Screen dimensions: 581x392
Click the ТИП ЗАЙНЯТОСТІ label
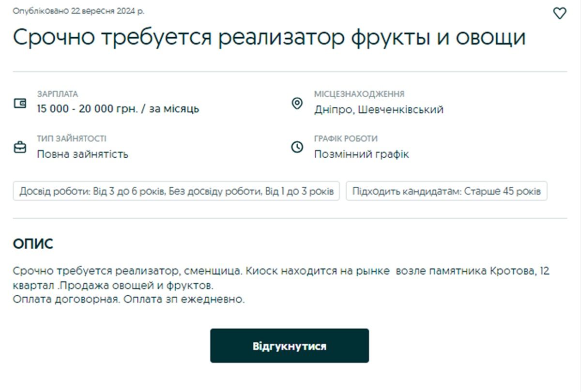[x=71, y=138]
